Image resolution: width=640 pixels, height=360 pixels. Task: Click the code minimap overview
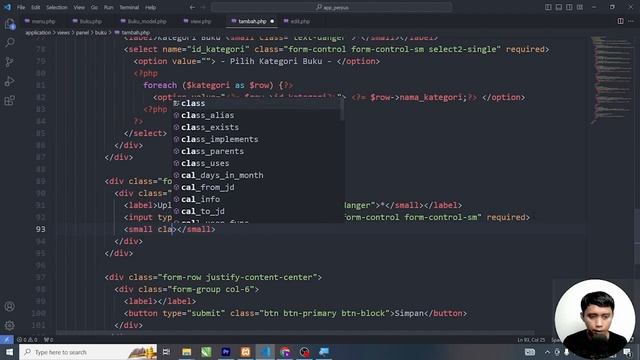tap(611, 80)
